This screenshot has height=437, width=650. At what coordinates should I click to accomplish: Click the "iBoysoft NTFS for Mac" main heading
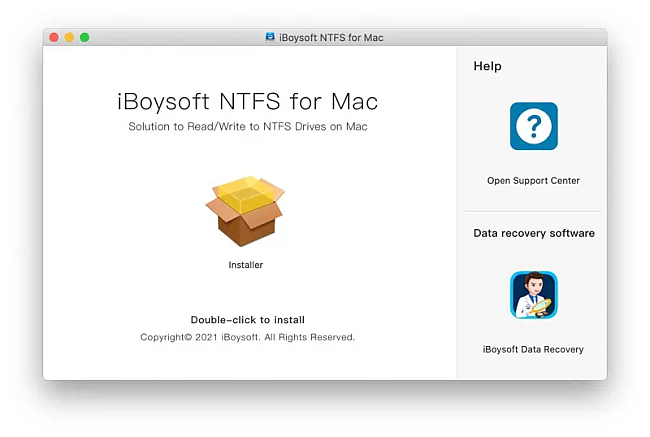click(247, 102)
